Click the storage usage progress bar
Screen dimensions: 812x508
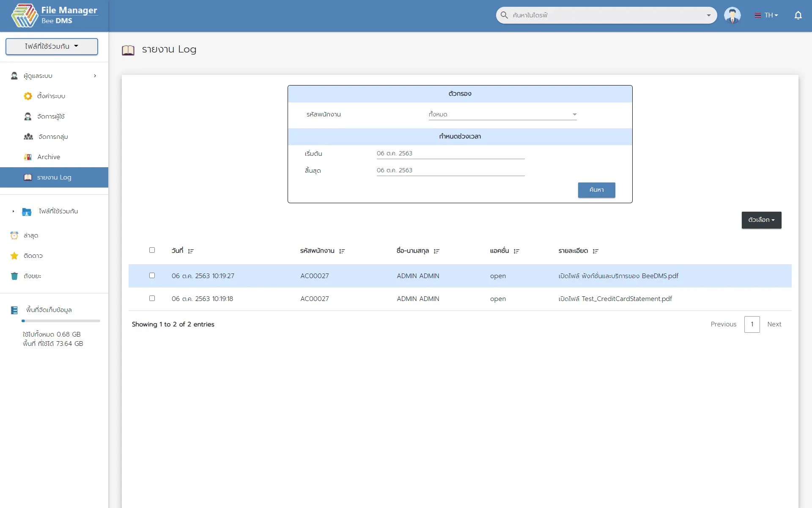[61, 321]
